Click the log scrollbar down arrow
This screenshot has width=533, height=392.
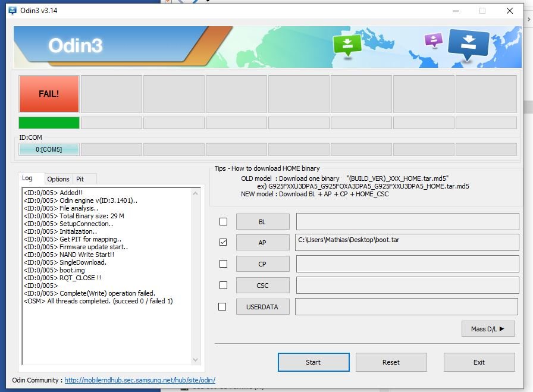point(196,360)
